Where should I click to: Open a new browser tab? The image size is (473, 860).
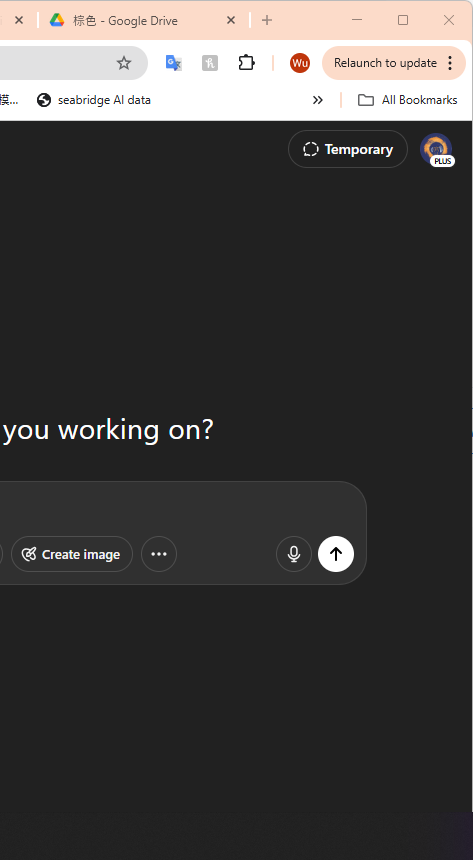point(267,20)
